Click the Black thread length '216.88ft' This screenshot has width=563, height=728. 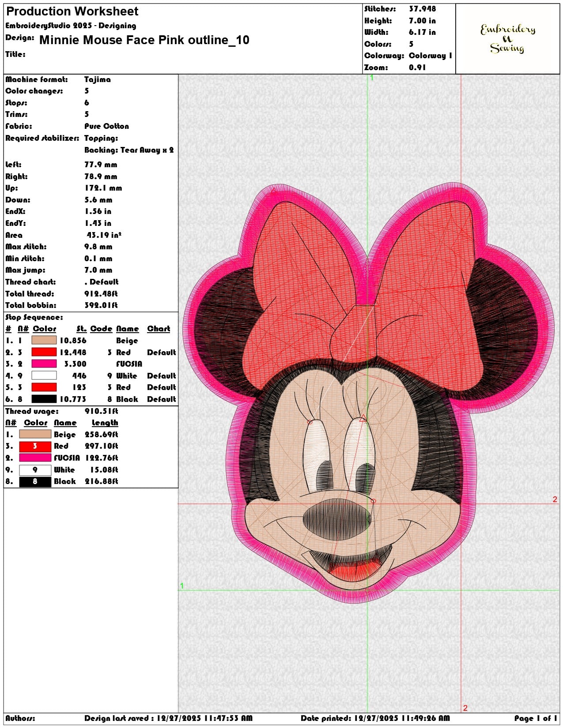click(x=102, y=481)
